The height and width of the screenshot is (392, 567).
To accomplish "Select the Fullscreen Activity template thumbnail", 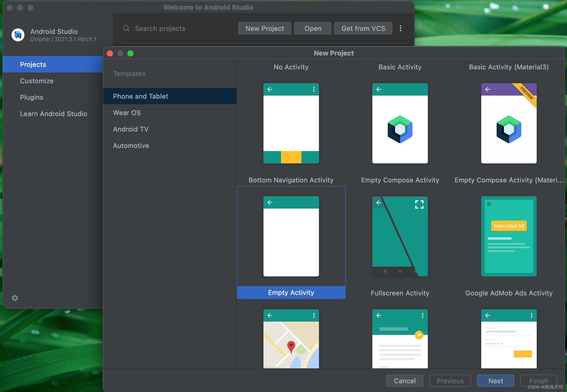I will tap(400, 236).
